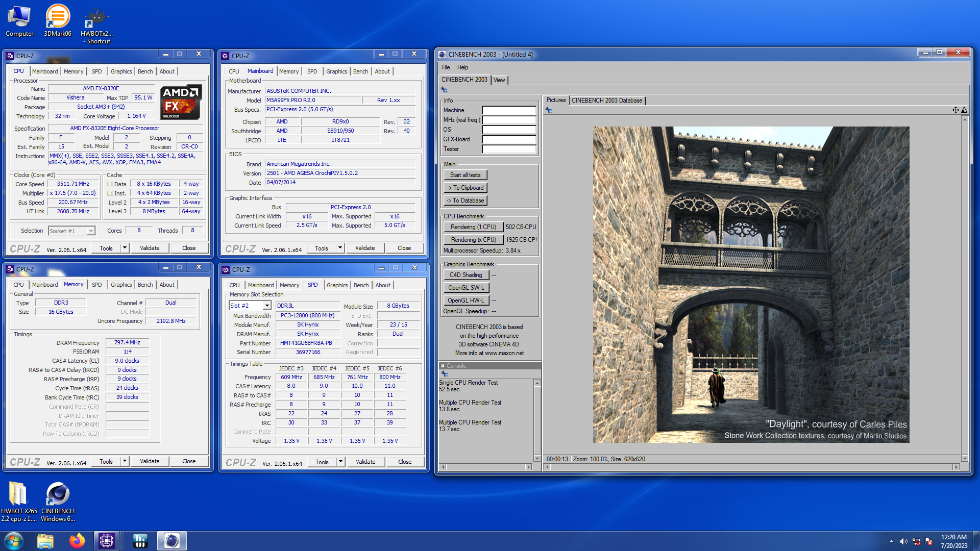This screenshot has height=551, width=980.
Task: Start the OpenGL HW-L test
Action: click(x=466, y=300)
